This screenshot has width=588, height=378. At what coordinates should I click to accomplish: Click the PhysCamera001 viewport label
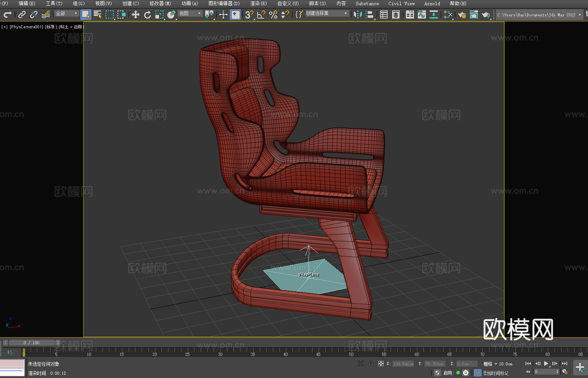coord(26,27)
